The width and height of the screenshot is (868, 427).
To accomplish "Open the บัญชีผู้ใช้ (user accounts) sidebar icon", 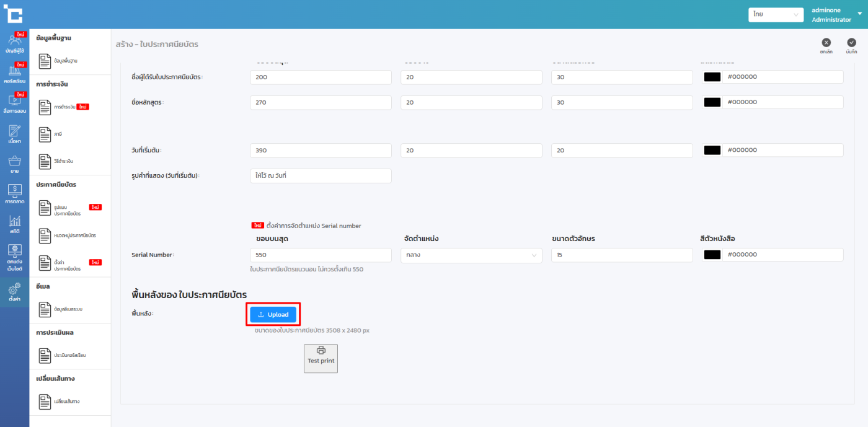I will (14, 45).
